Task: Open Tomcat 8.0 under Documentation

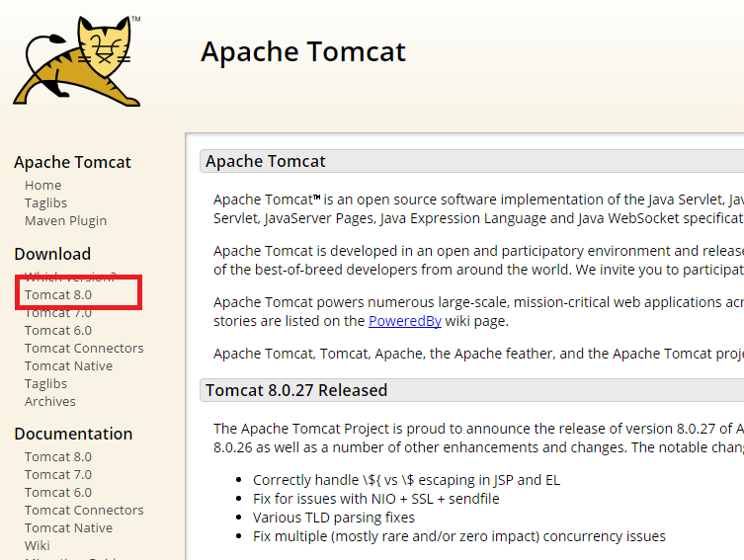Action: tap(58, 456)
